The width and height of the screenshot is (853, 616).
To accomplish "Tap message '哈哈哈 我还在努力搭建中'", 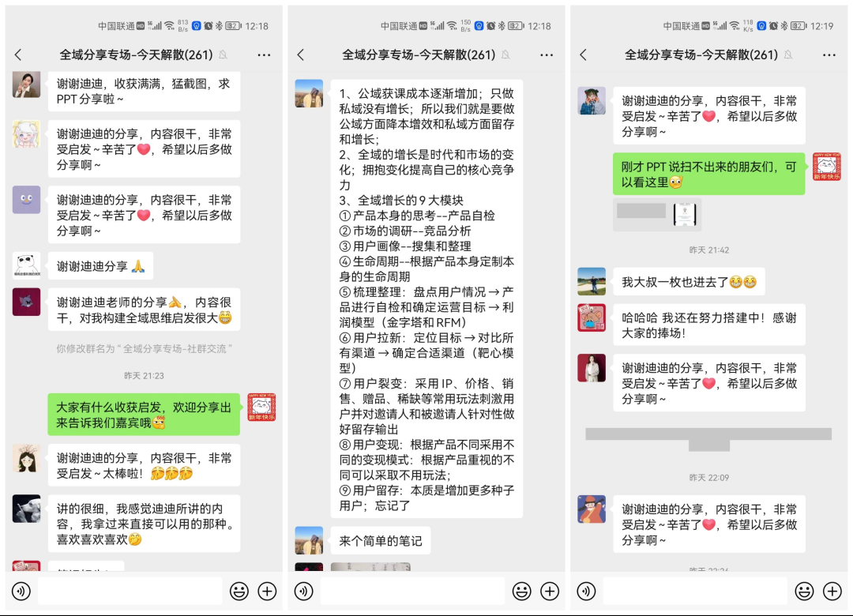I will pyautogui.click(x=708, y=325).
